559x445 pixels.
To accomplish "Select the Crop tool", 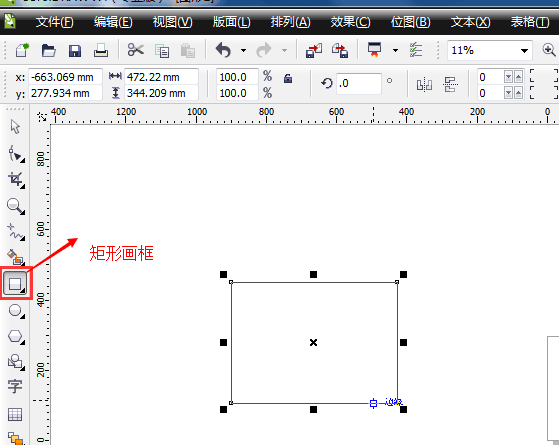I will click(16, 180).
